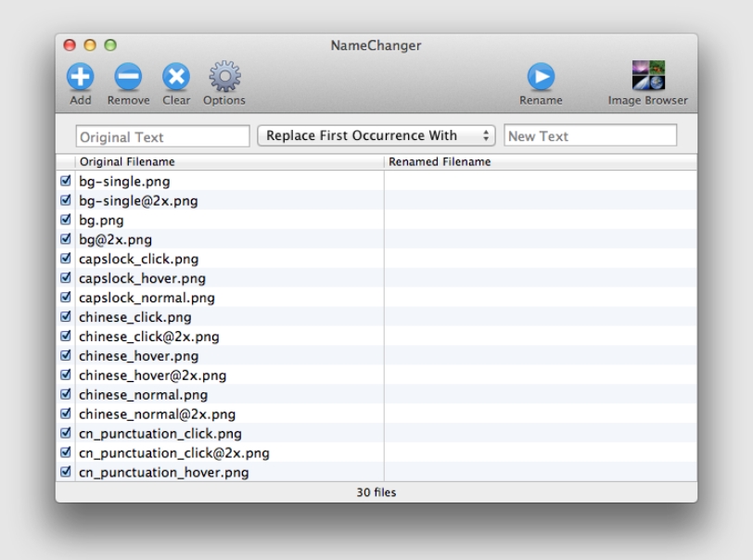Start renaming with the Rename play icon
The width and height of the screenshot is (753, 560).
tap(541, 77)
